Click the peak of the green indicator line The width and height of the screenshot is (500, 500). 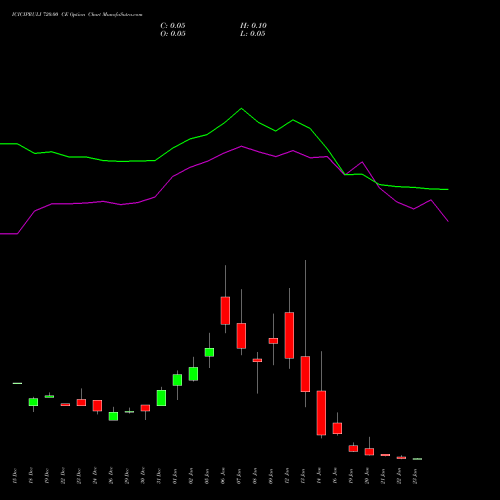[x=241, y=109]
